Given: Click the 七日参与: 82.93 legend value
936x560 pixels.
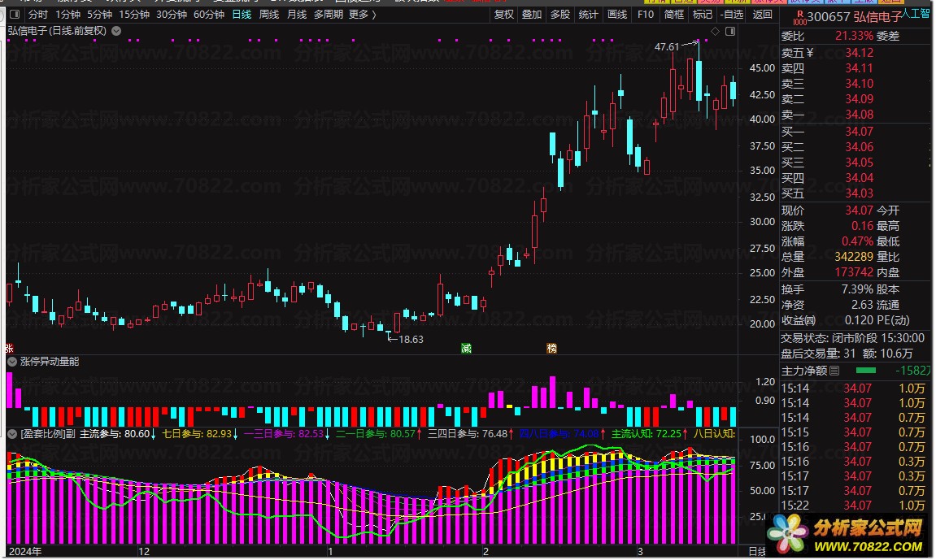Looking at the screenshot, I should click(197, 434).
